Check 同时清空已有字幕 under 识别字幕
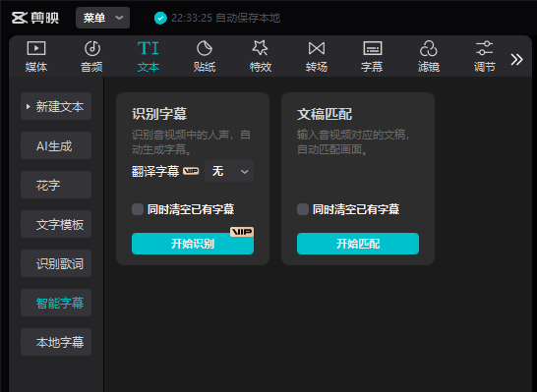 click(x=138, y=209)
